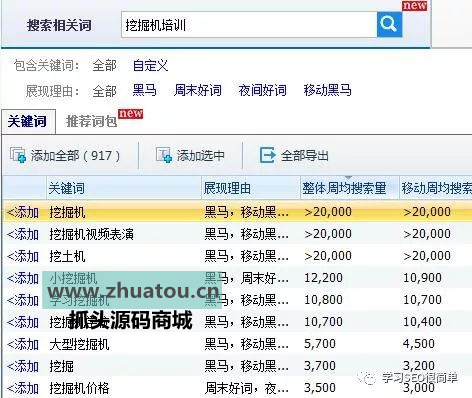Click the 添加选中 button
The width and height of the screenshot is (472, 398).
pyautogui.click(x=190, y=155)
